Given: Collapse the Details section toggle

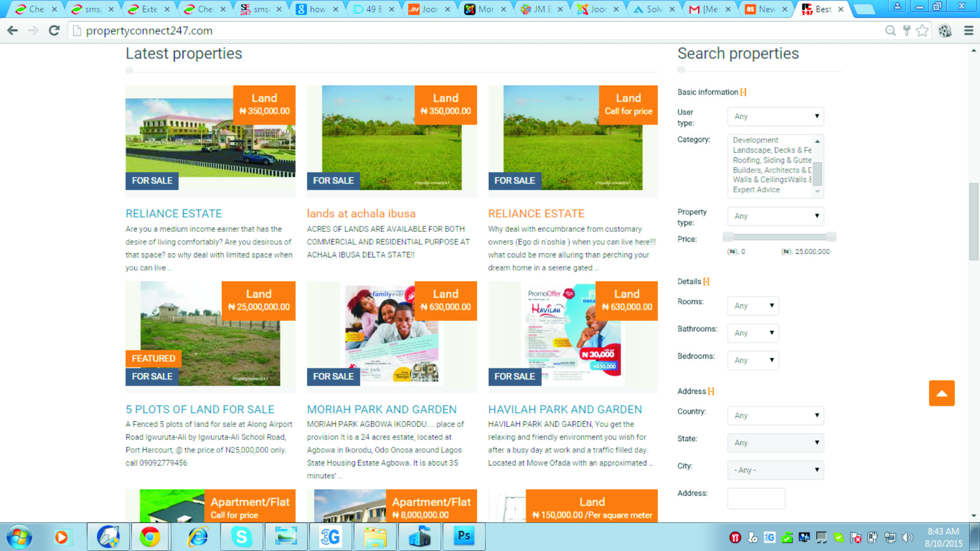Looking at the screenshot, I should (706, 281).
